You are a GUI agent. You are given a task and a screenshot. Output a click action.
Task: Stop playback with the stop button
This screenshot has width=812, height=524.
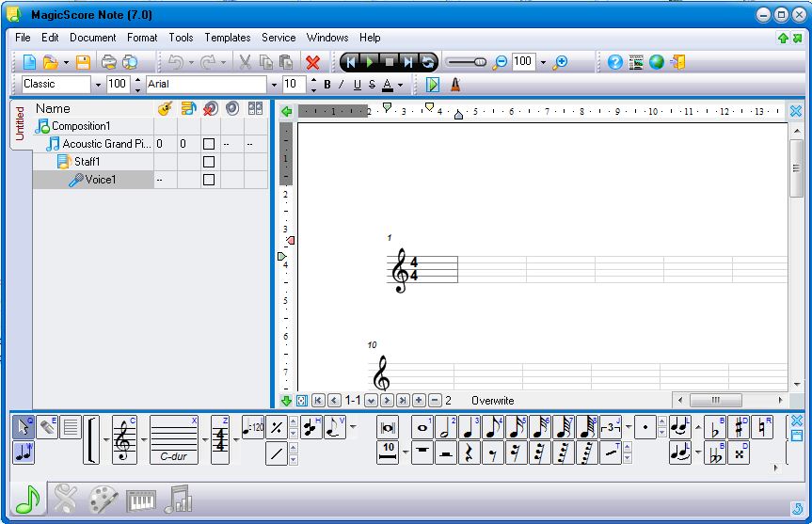pyautogui.click(x=389, y=62)
